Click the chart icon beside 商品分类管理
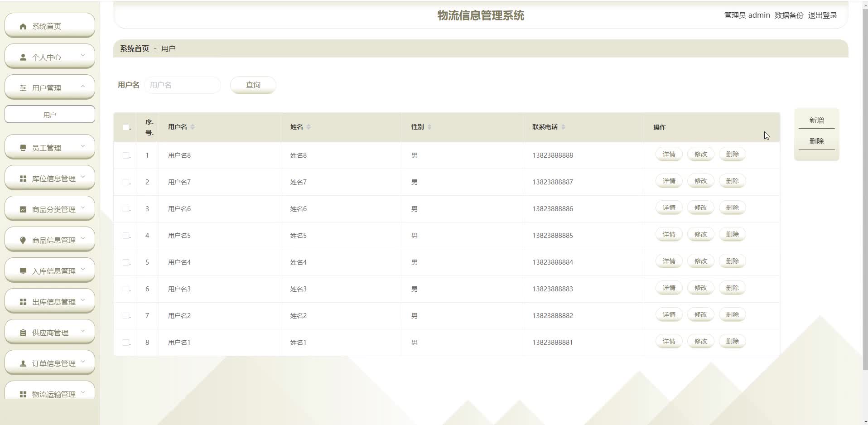 point(23,209)
